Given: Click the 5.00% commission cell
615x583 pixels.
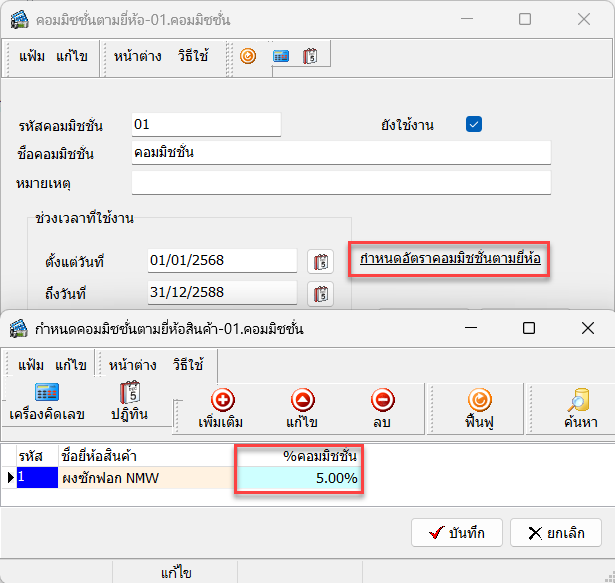Looking at the screenshot, I should tap(299, 477).
